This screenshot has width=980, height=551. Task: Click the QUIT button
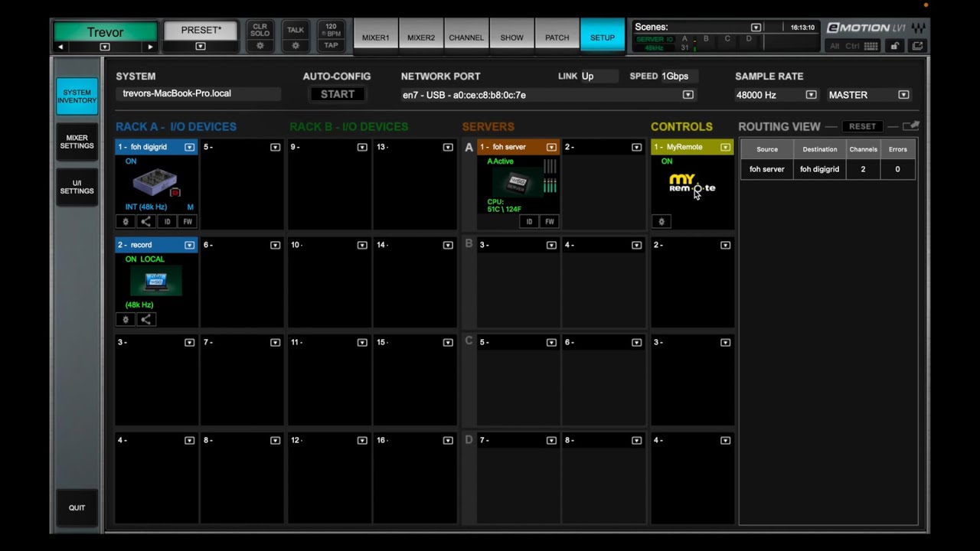tap(77, 507)
